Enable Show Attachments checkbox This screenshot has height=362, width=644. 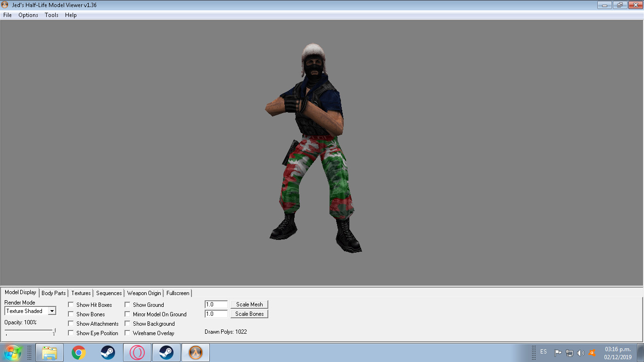71,324
